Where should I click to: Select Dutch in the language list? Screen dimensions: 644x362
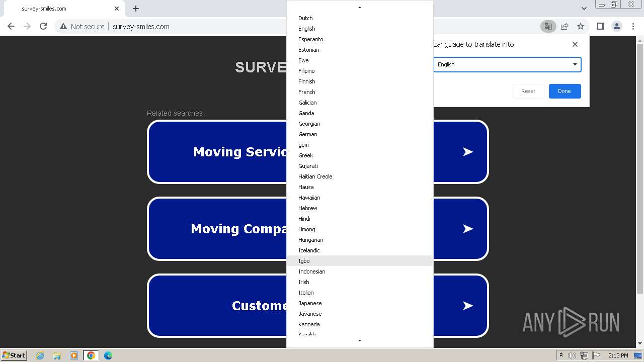(360, 18)
